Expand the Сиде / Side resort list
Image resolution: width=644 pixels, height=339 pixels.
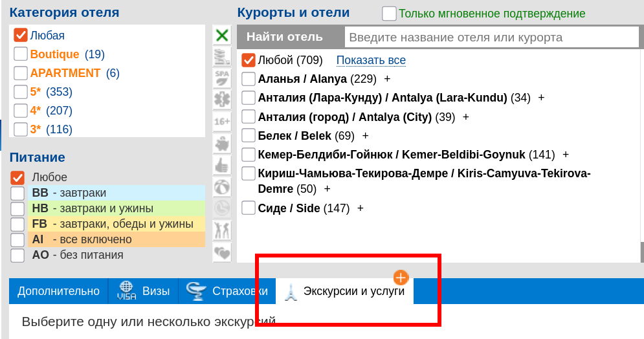[x=361, y=208]
